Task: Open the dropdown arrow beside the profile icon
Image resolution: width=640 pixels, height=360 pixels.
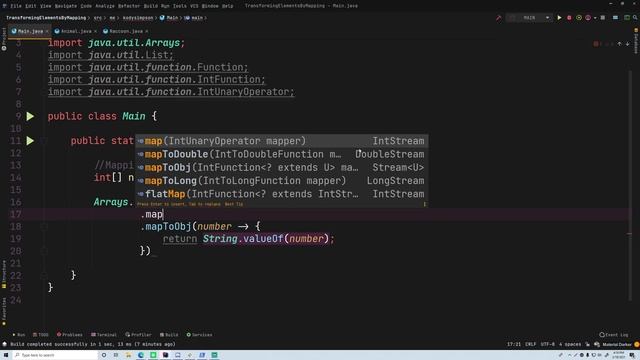Action: click(x=595, y=18)
